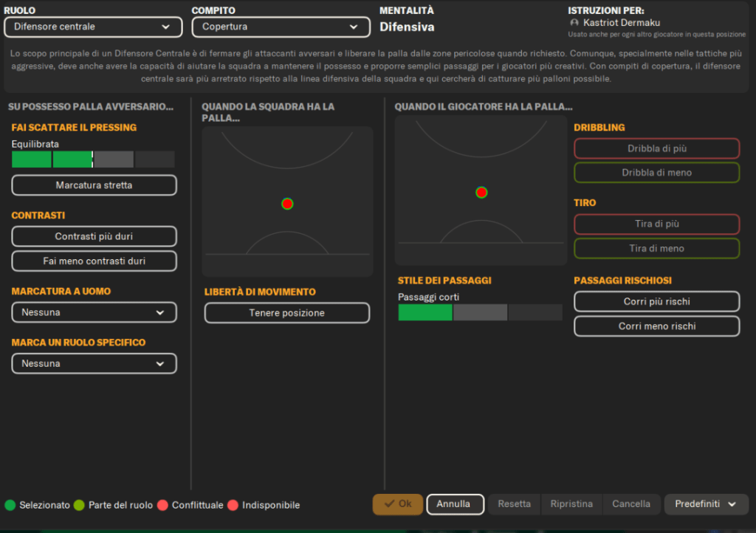The height and width of the screenshot is (533, 756).
Task: Click the position dot on the team possession pitch
Action: (287, 204)
